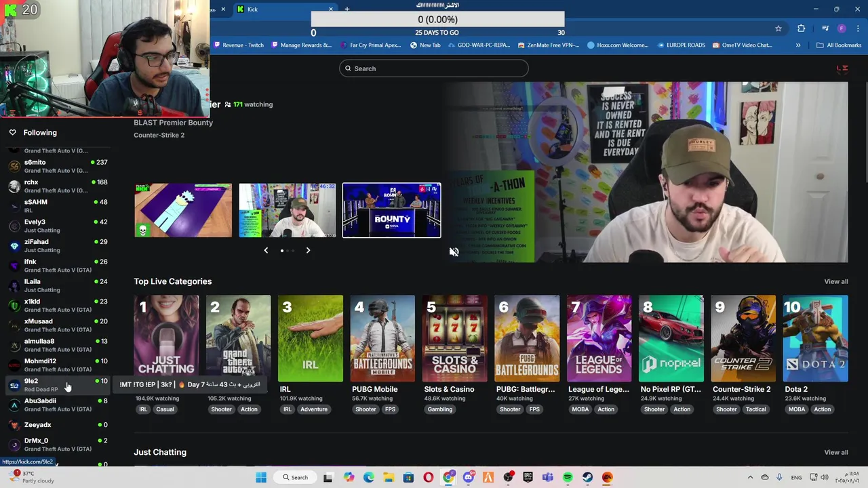Select the streamer in cap carousel thumbnail

(288, 210)
